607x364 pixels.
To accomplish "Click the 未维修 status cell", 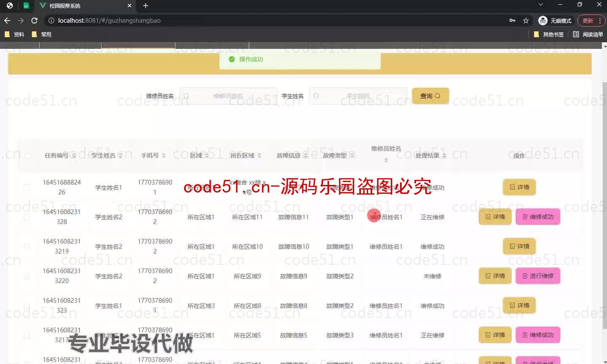I will click(432, 276).
